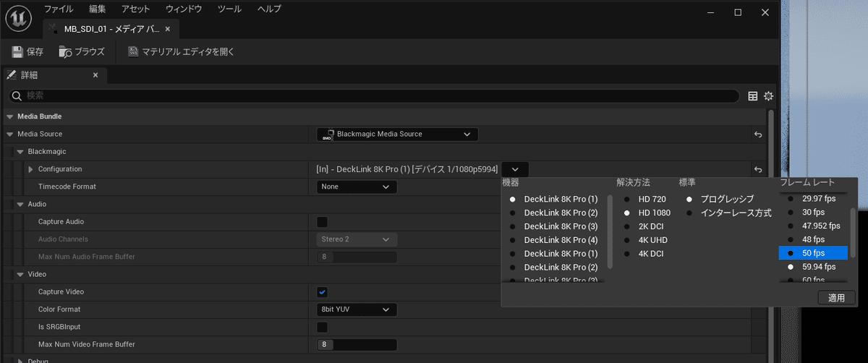This screenshot has height=363, width=868.
Task: Click the frame rate list scrollbar
Action: click(x=853, y=233)
